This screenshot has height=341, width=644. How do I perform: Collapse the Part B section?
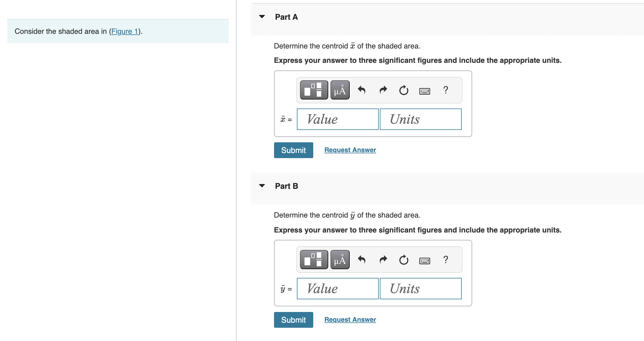click(x=262, y=186)
